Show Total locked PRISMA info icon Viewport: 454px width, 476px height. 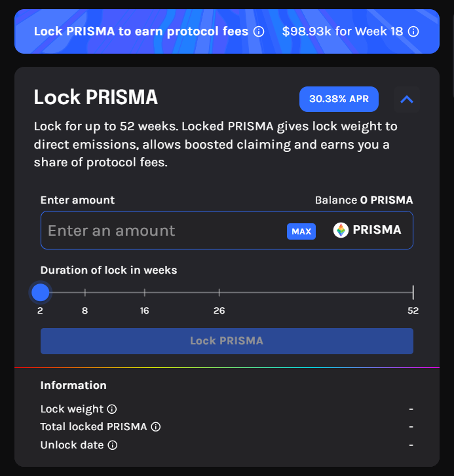tap(156, 427)
